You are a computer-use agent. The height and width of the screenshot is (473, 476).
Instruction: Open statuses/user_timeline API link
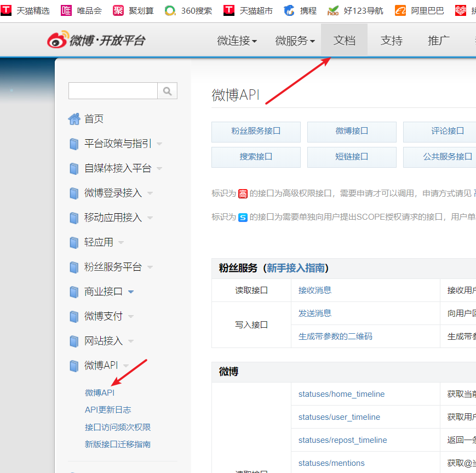(x=339, y=417)
